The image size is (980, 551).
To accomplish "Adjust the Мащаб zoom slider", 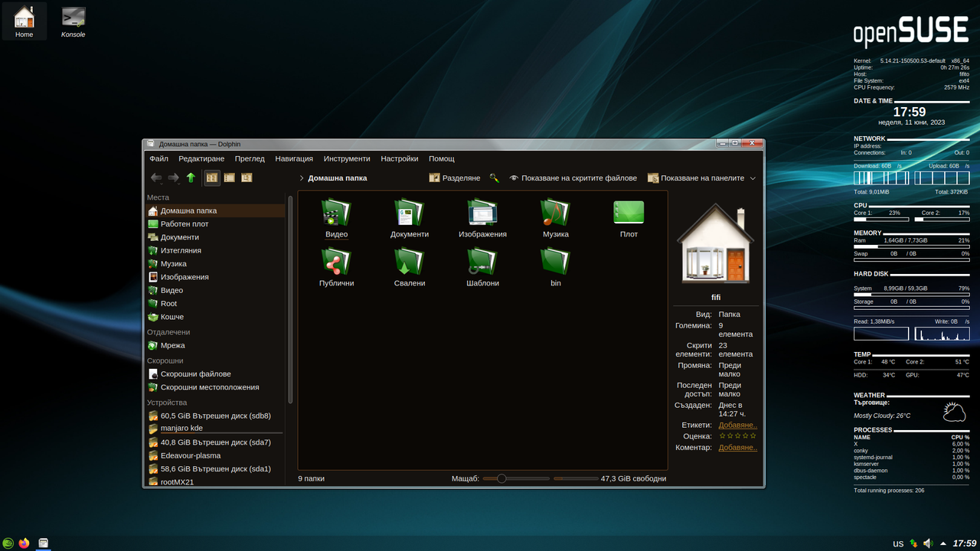I will [x=516, y=478].
